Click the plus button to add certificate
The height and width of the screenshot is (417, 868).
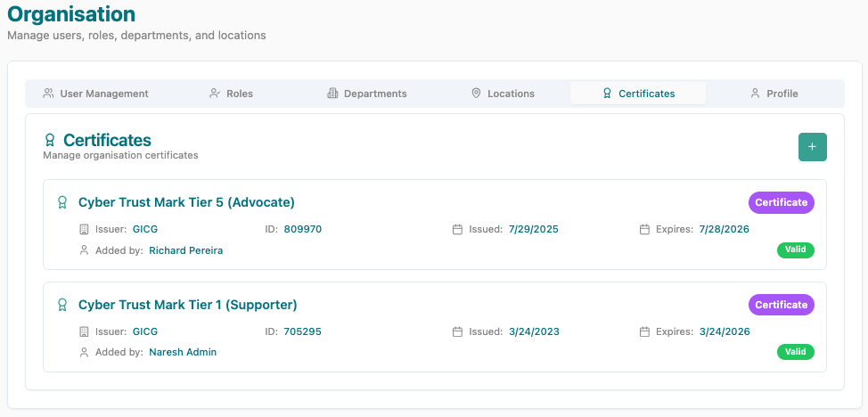pos(812,147)
